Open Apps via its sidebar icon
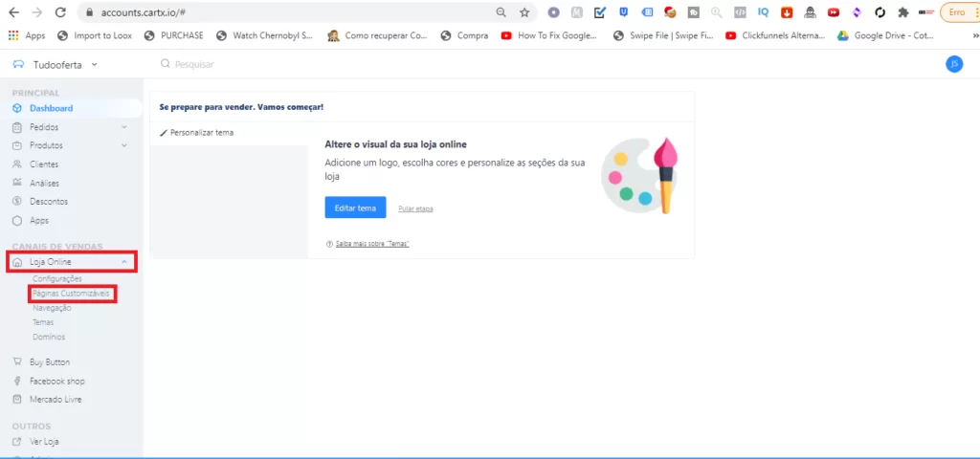The width and height of the screenshot is (980, 459). 17,220
